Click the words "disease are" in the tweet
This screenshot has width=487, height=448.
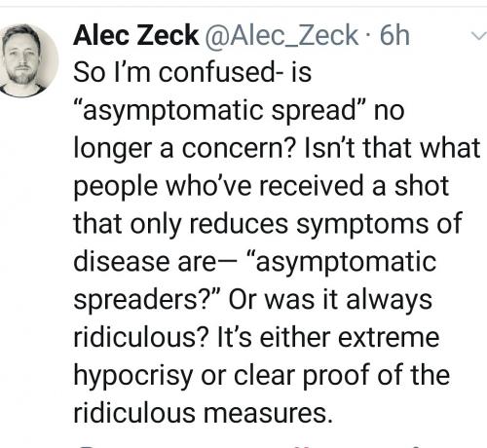coord(144,262)
